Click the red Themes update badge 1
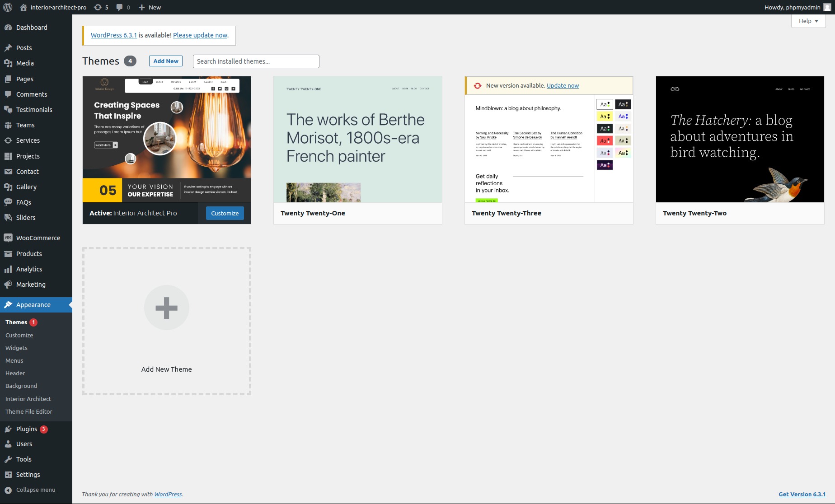This screenshot has width=835, height=504. (33, 322)
